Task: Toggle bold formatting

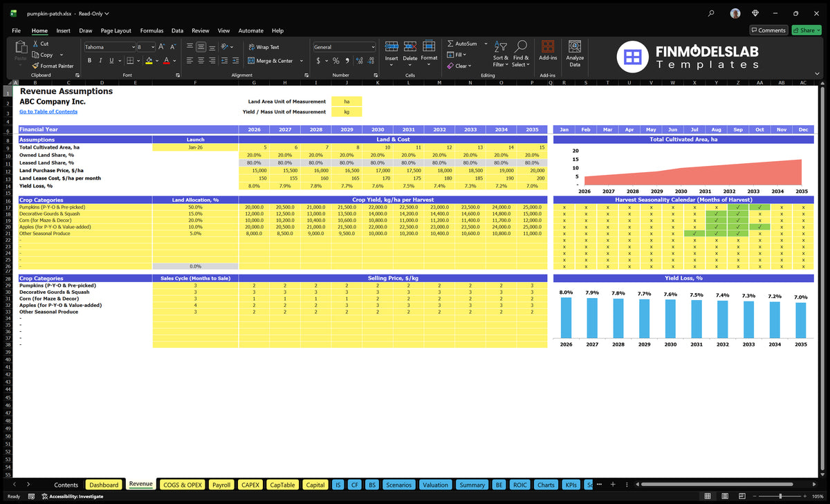Action: [x=90, y=61]
